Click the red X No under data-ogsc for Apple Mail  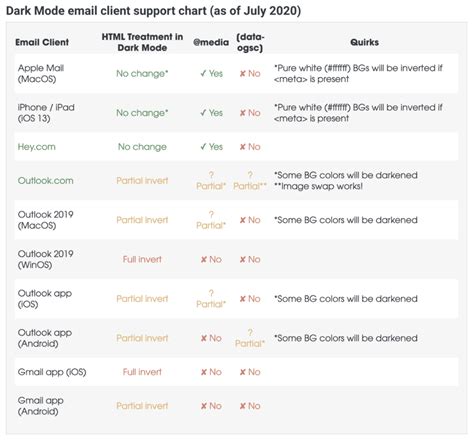point(250,73)
